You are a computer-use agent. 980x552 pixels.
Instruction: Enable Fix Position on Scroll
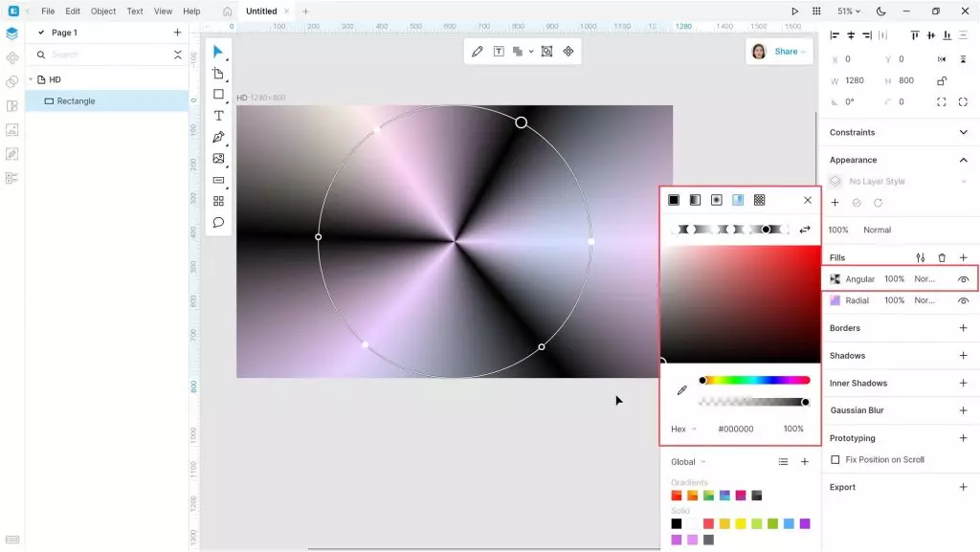pos(835,459)
